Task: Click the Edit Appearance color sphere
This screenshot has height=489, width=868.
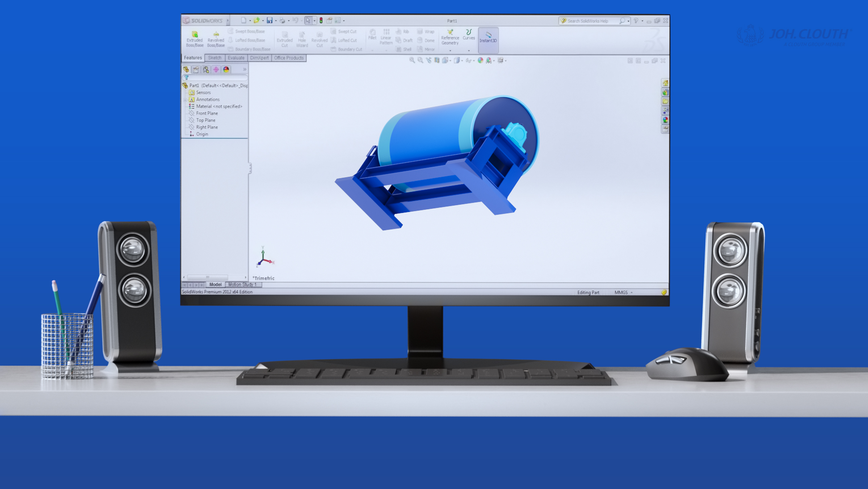Action: [480, 60]
